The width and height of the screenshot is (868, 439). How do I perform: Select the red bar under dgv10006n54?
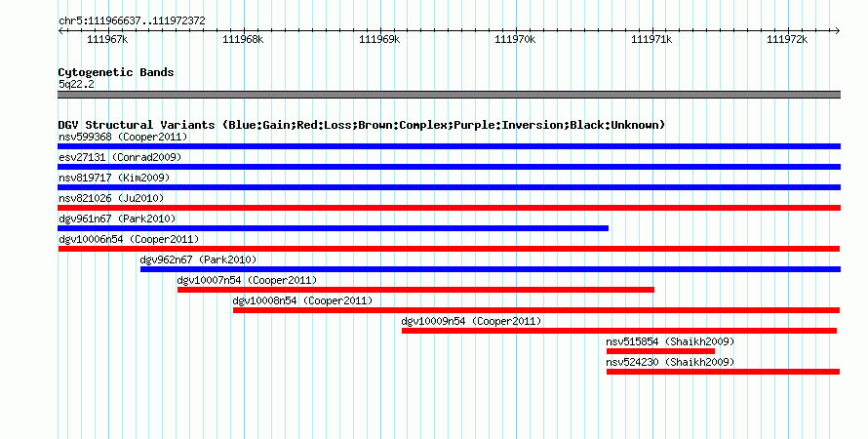[449, 249]
